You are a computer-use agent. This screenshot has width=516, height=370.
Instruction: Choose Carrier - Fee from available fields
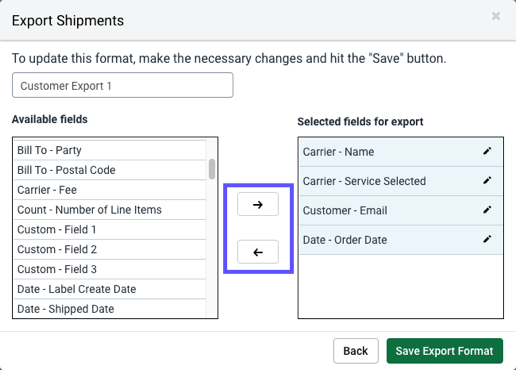[x=110, y=190]
